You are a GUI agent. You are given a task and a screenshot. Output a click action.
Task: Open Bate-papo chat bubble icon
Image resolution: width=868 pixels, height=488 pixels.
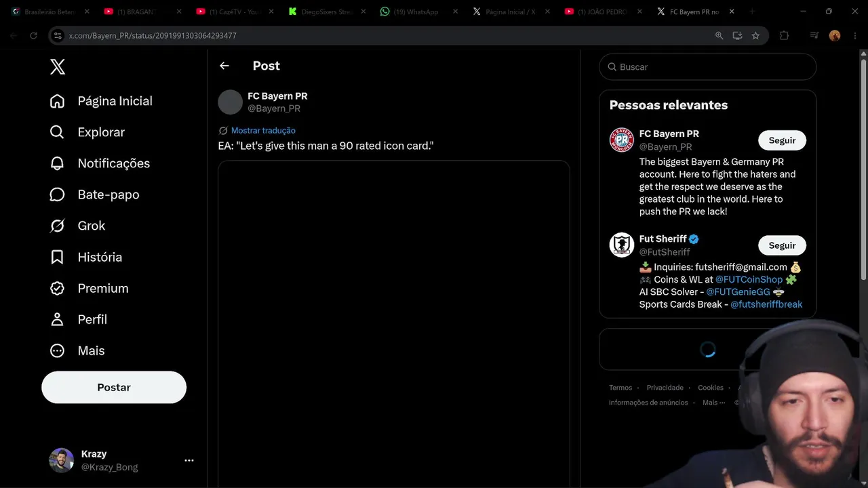pyautogui.click(x=58, y=195)
